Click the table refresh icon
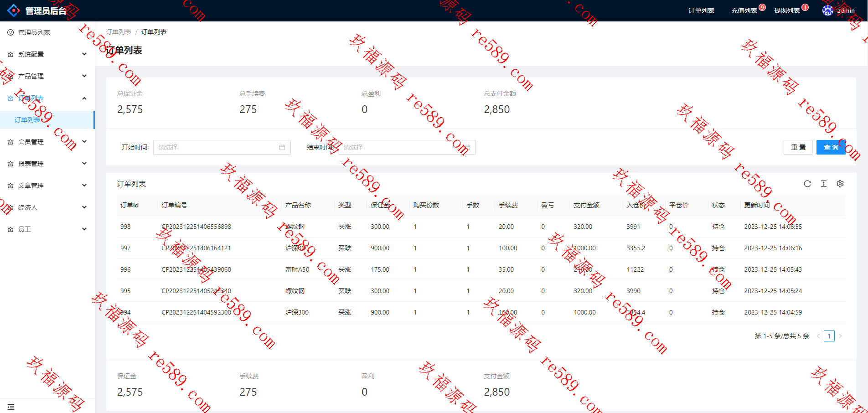868x413 pixels. 807,184
